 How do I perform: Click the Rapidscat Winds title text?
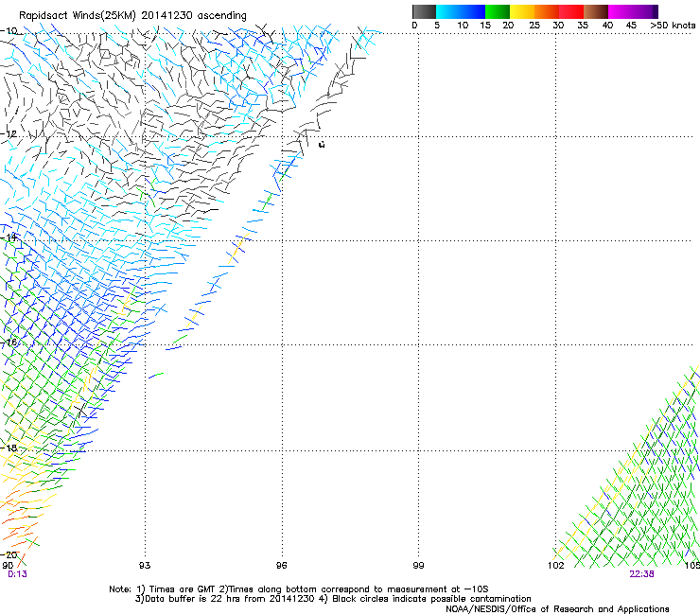[x=132, y=16]
